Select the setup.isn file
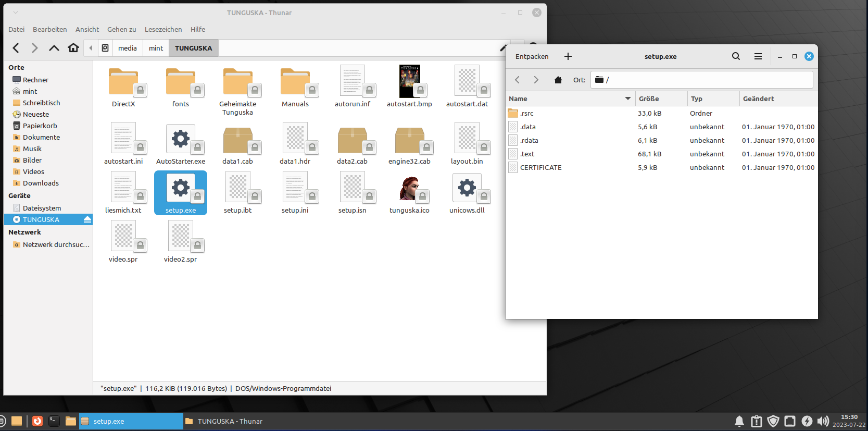868x431 pixels. click(x=353, y=193)
